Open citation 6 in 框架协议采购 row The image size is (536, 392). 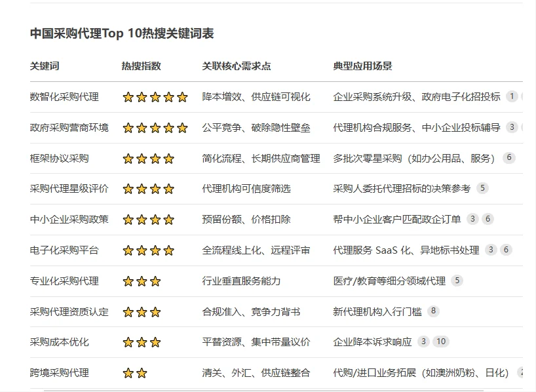509,158
